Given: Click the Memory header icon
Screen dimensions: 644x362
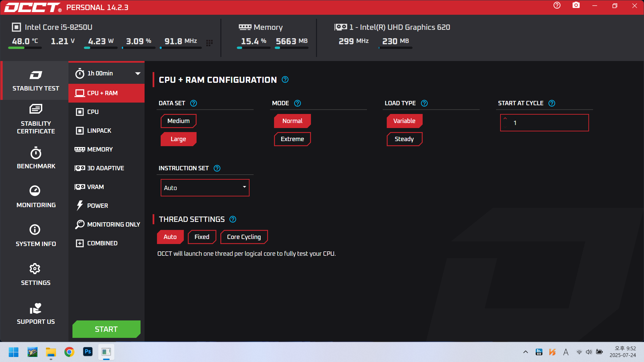Looking at the screenshot, I should pyautogui.click(x=245, y=27).
